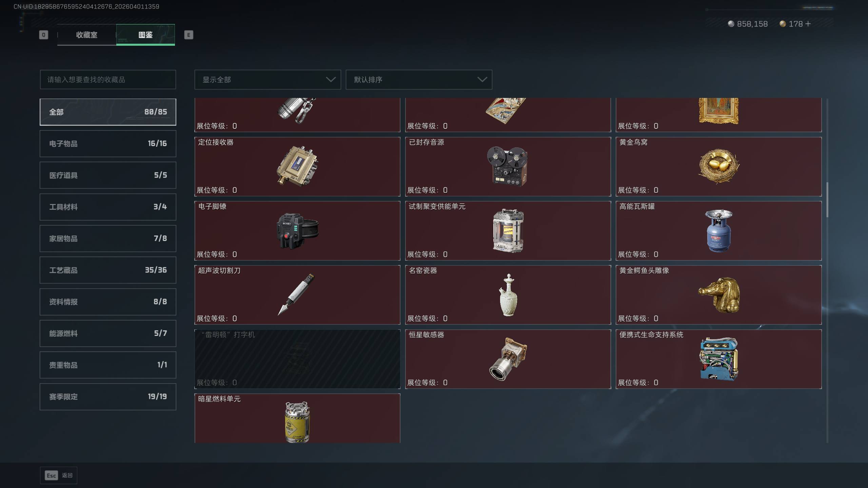868x488 pixels.
Task: Select the 定位接收器 receiver item icon
Action: click(297, 166)
